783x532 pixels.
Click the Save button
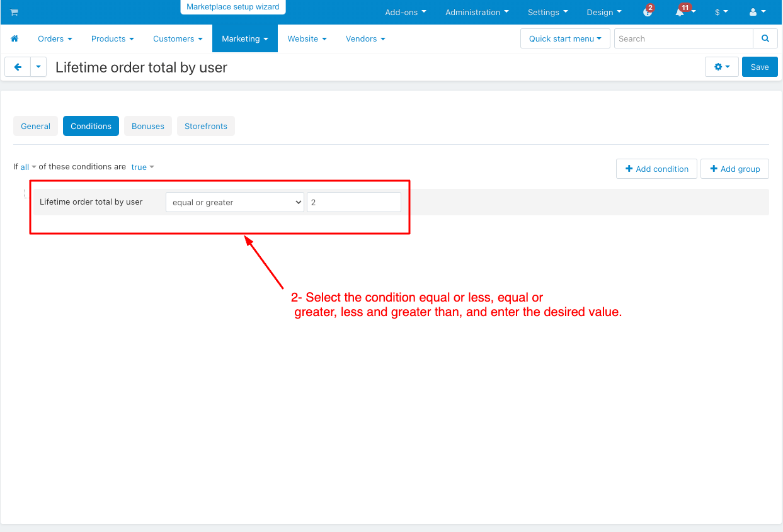pos(759,67)
